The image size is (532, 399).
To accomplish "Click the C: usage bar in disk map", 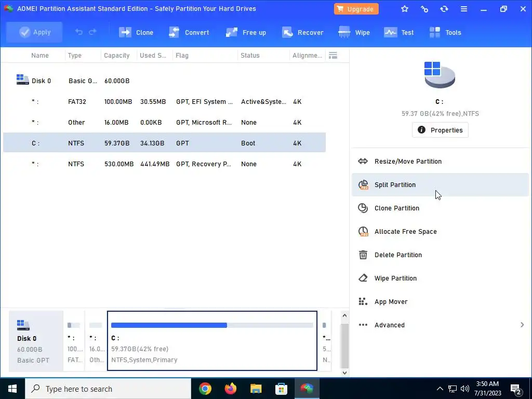I will [212, 325].
